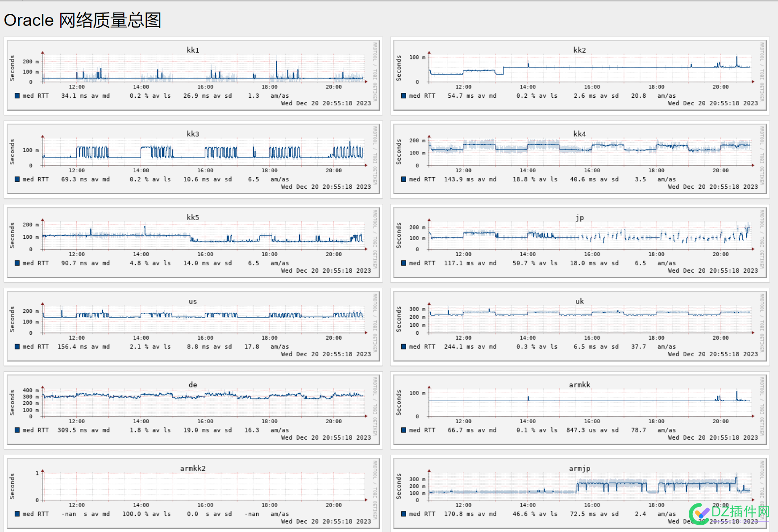Click the '78.7 am/as' value under armkk

(x=653, y=430)
